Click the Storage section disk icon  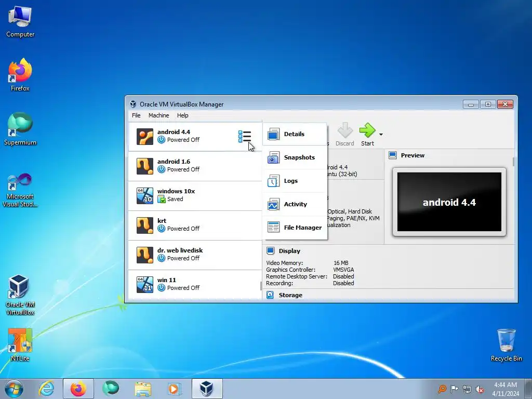coord(270,295)
